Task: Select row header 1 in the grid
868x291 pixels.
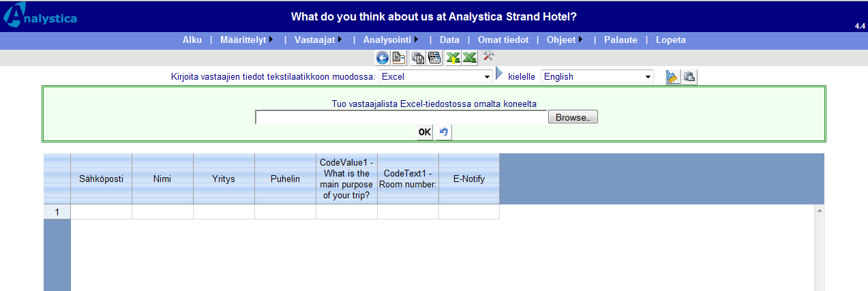Action: (57, 212)
